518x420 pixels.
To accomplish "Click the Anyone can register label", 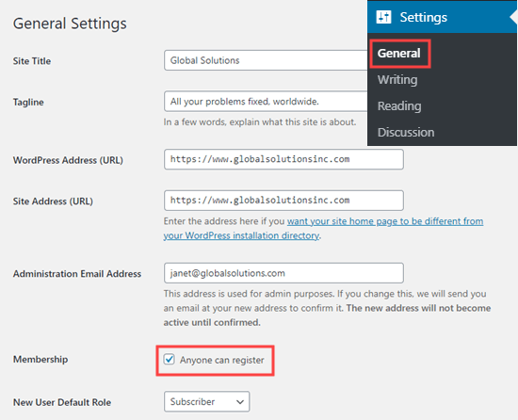I will click(x=221, y=360).
